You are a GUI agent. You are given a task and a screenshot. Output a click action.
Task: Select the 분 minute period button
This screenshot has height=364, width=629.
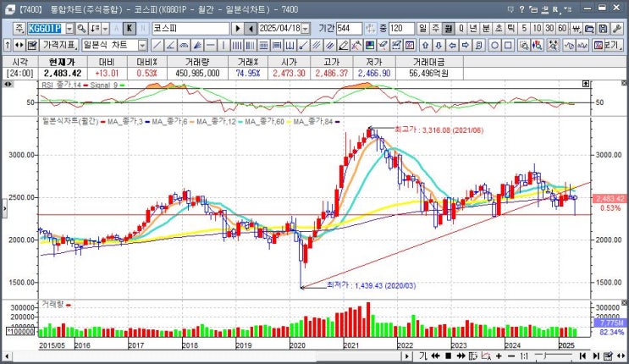coord(486,29)
